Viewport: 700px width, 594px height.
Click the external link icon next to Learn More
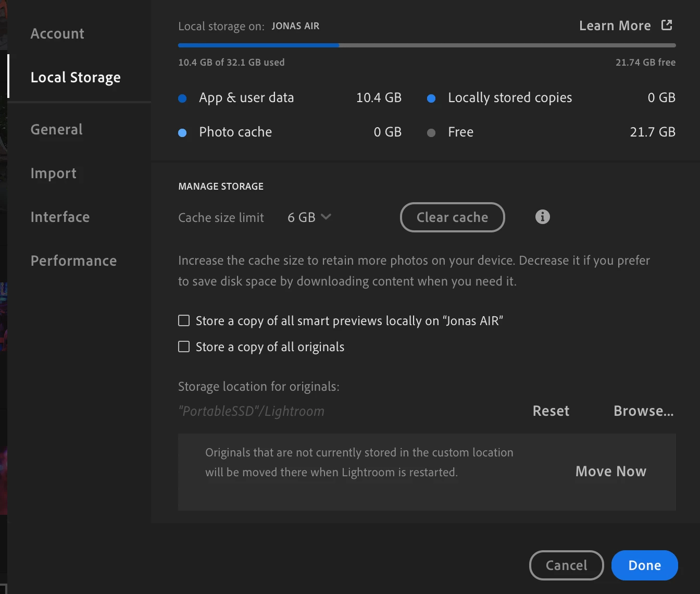[x=667, y=25]
